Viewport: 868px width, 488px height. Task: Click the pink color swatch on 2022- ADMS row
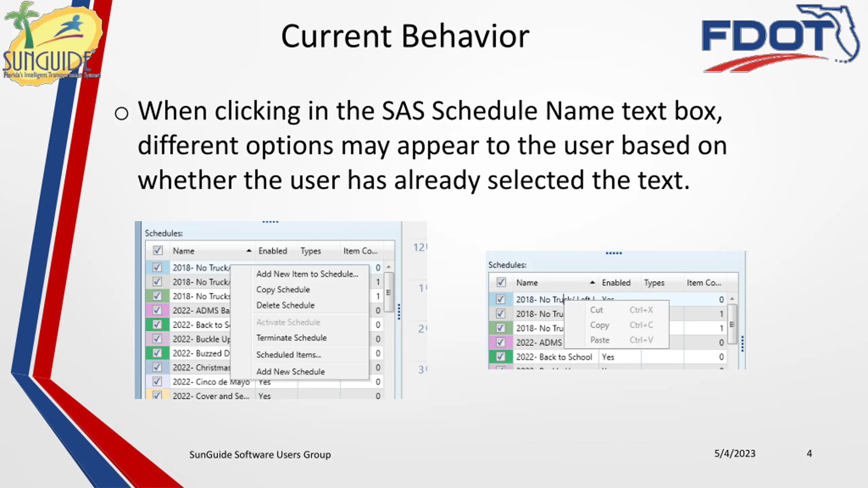pyautogui.click(x=501, y=342)
